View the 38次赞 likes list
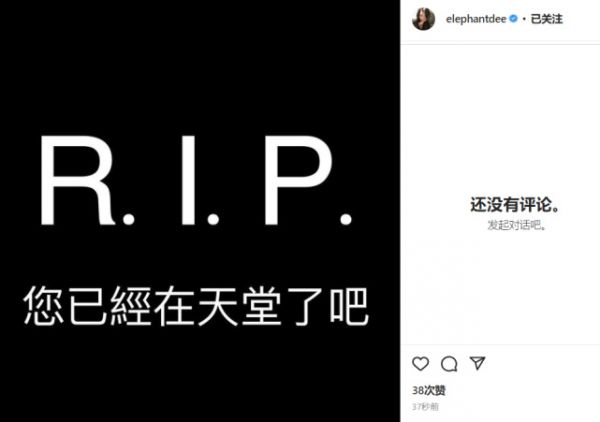600x422 pixels. click(x=429, y=391)
